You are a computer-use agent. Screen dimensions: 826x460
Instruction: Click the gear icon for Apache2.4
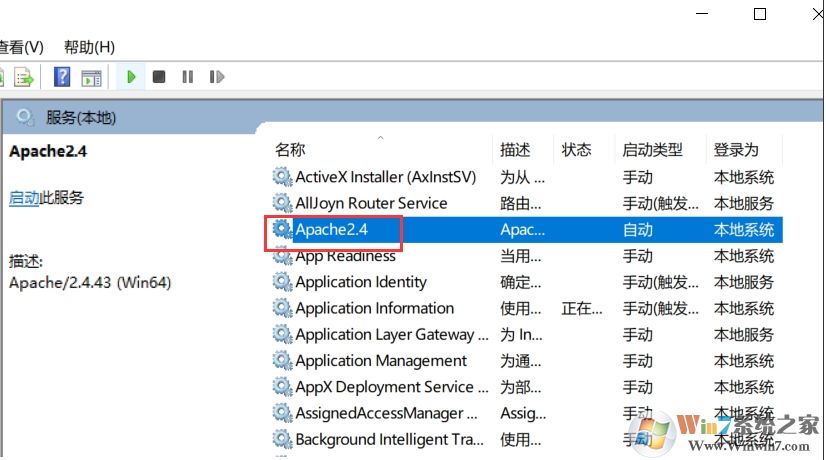tap(282, 229)
